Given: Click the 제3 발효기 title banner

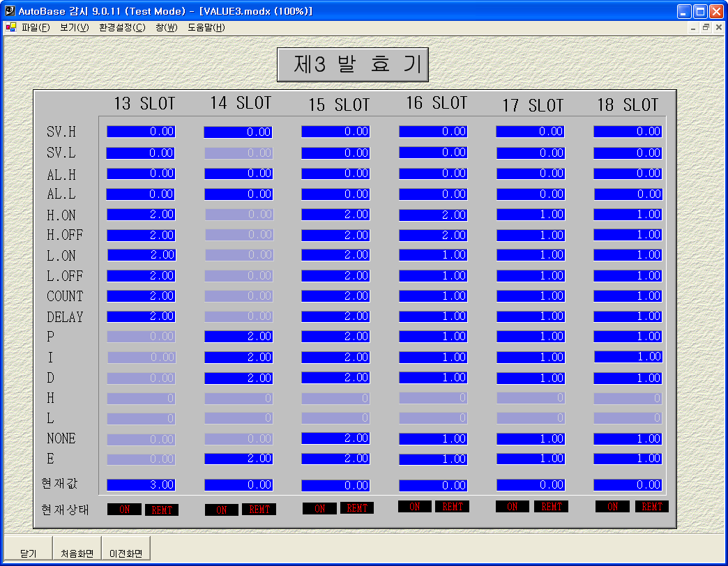Looking at the screenshot, I should click(x=353, y=65).
